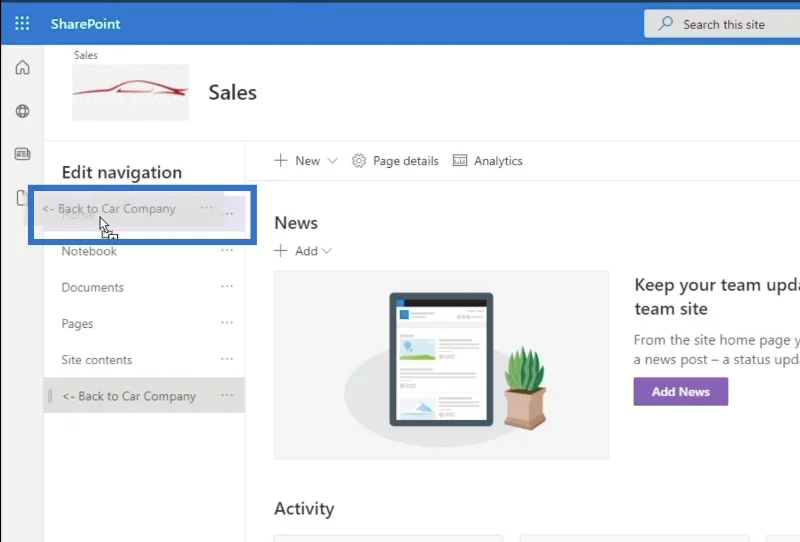This screenshot has width=800, height=542.
Task: Expand the Add dropdown under News
Action: point(303,251)
